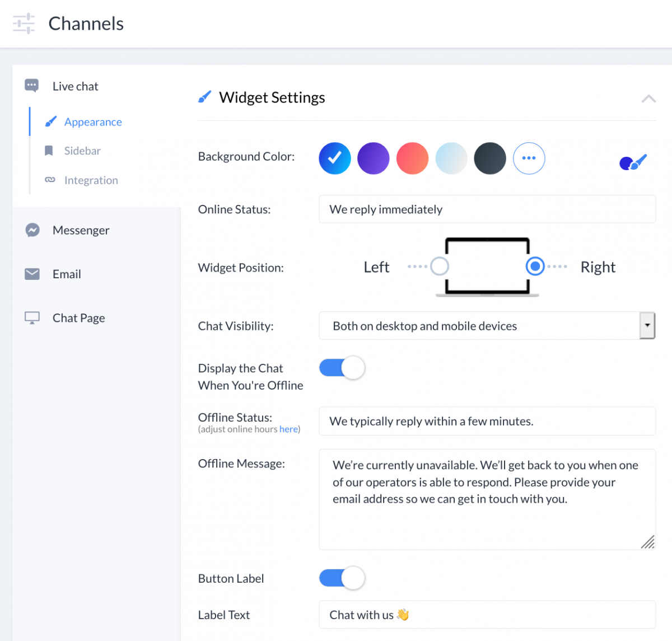Open Integration settings
The image size is (672, 641).
tap(91, 180)
